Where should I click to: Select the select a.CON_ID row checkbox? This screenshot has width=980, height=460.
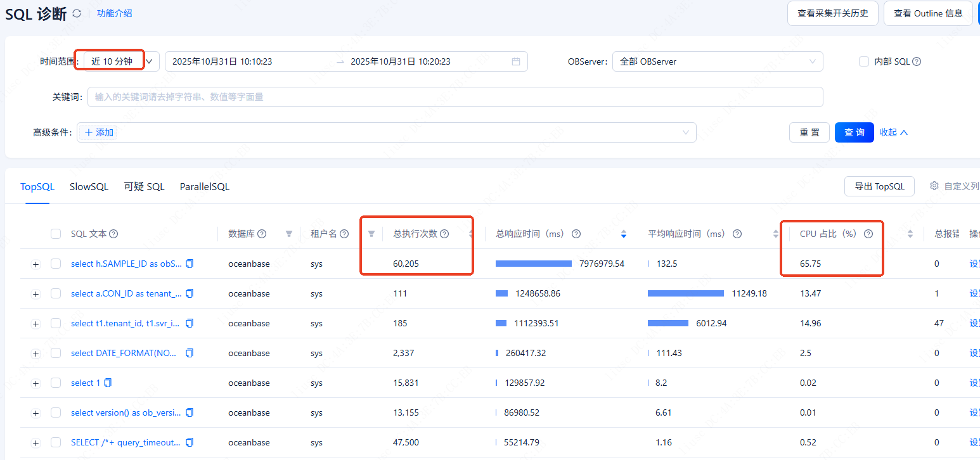pos(56,293)
